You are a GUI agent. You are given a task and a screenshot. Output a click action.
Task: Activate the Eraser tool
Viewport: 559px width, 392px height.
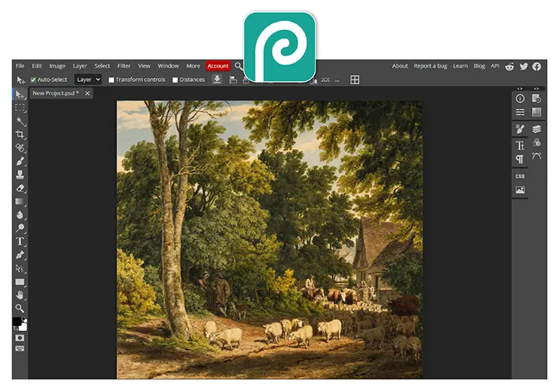click(x=20, y=188)
